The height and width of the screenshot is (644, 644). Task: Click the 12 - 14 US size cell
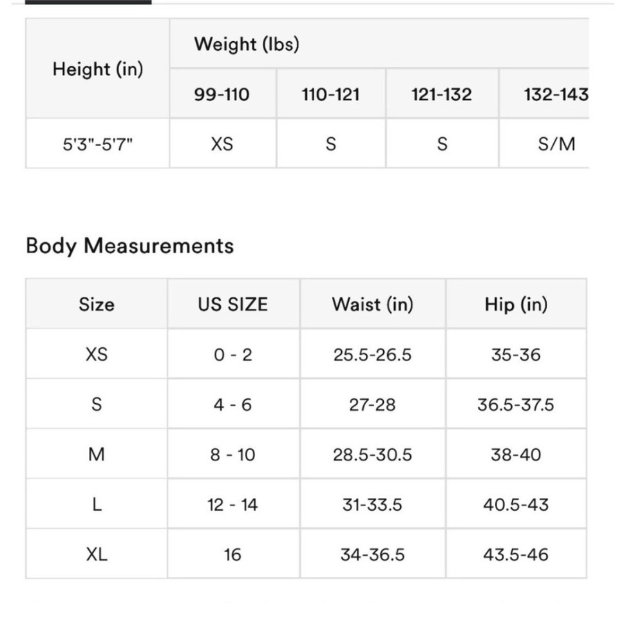click(x=233, y=504)
